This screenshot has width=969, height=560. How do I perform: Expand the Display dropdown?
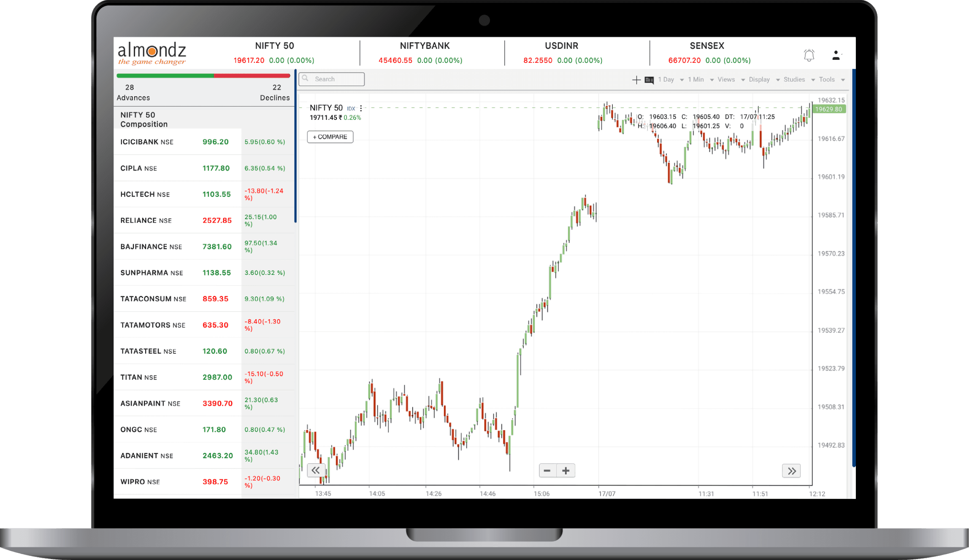(x=764, y=80)
